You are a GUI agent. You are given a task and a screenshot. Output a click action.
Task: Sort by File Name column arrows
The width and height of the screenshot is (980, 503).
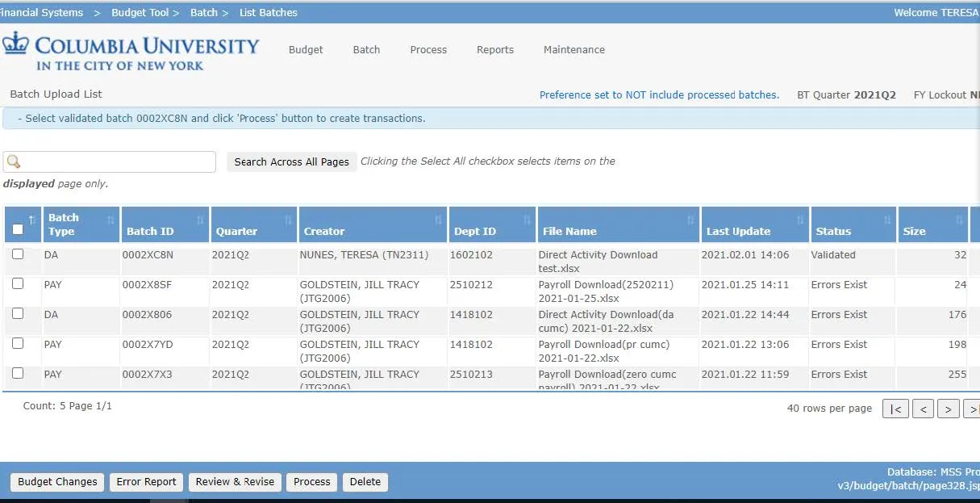(x=690, y=220)
